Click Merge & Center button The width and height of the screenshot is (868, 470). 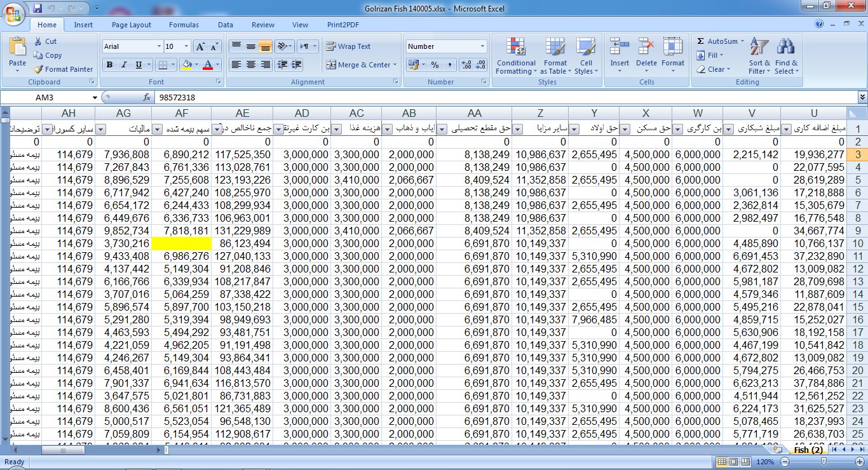coord(361,65)
